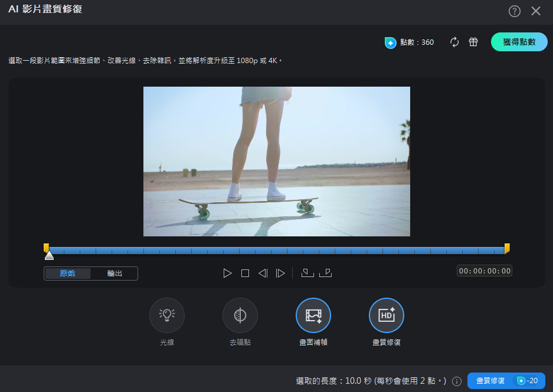Click the 獲得點數 button
Viewport: 553px width, 392px height.
pos(519,42)
